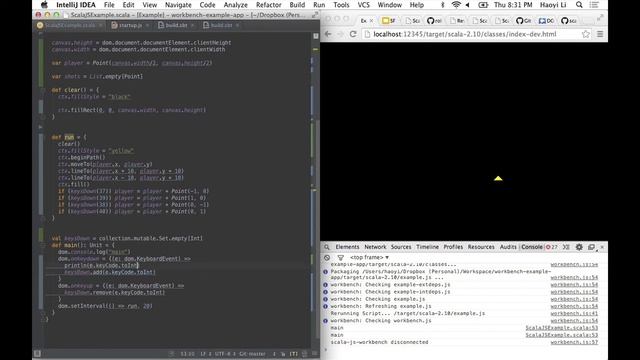Click the 'workbench: Refreshing example.js' console line

coord(381,306)
